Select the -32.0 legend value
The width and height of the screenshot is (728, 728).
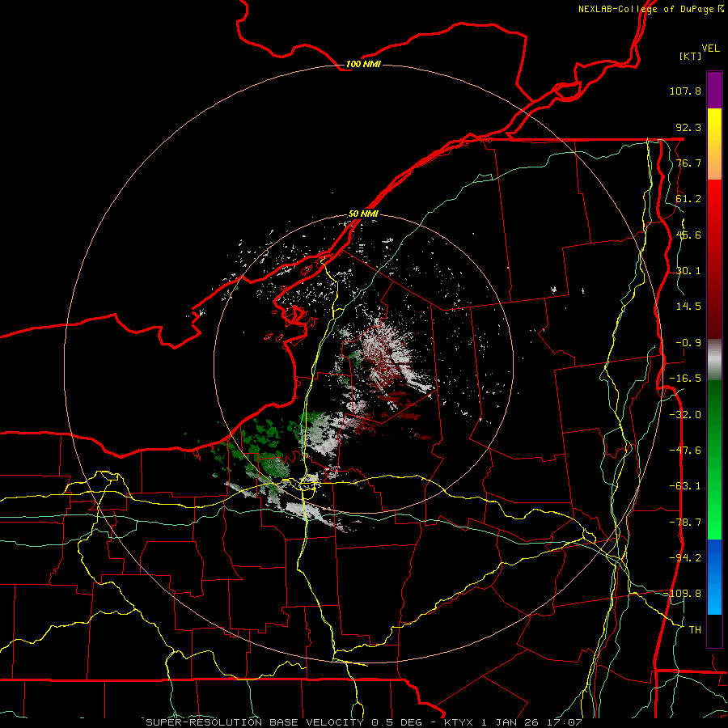point(685,415)
